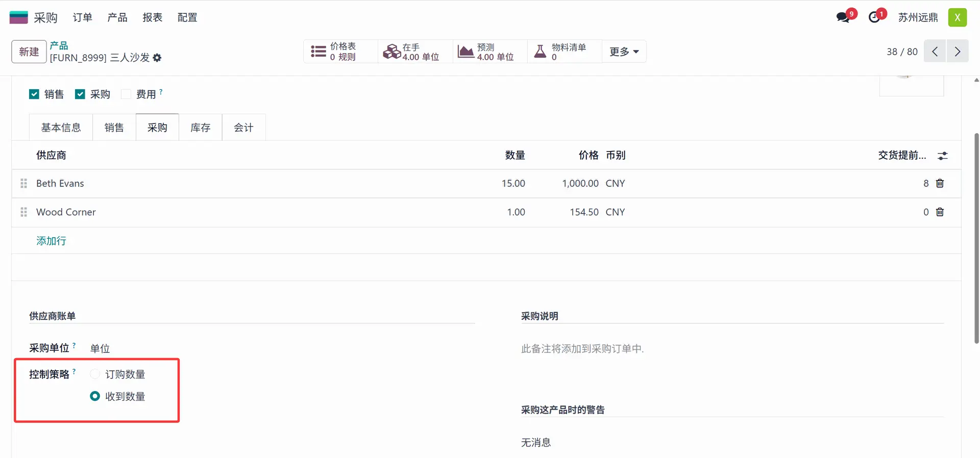Select the 订购数量 control policy
This screenshot has width=980, height=458.
(95, 374)
